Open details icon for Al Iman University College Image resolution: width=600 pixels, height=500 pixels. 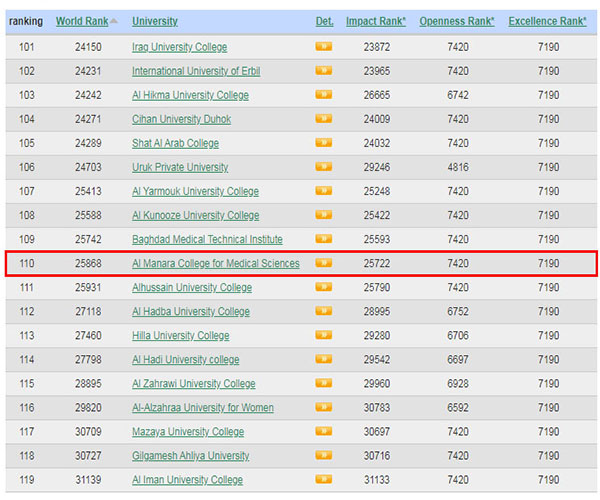(x=323, y=479)
